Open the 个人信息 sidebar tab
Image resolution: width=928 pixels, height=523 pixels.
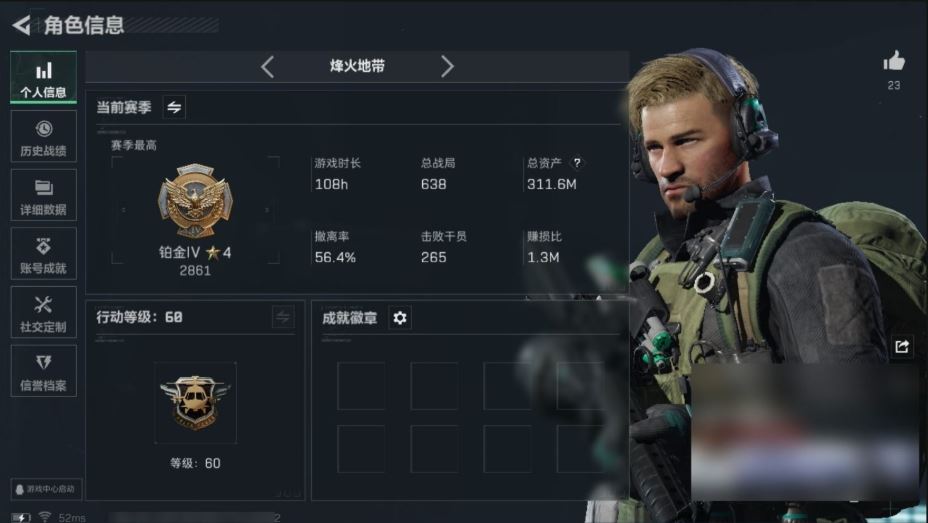43,78
